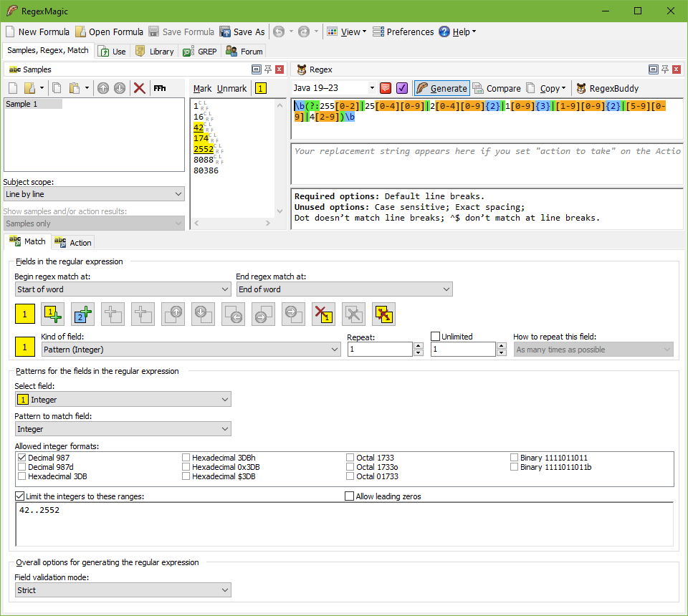
Task: Click the Unmark button
Action: pyautogui.click(x=231, y=89)
